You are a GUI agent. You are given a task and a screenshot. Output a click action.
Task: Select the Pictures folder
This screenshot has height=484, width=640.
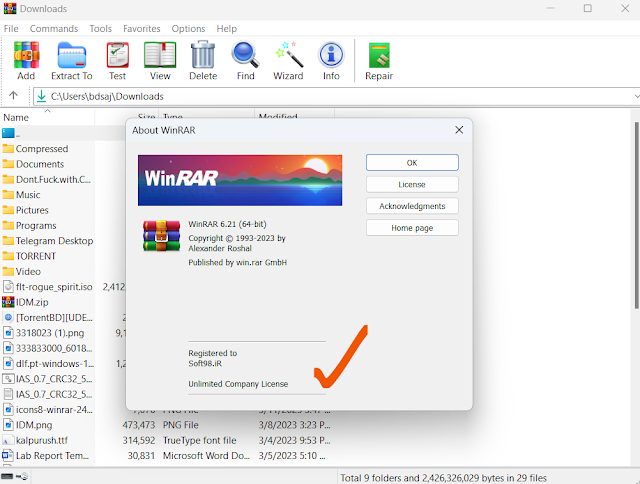tap(26, 210)
